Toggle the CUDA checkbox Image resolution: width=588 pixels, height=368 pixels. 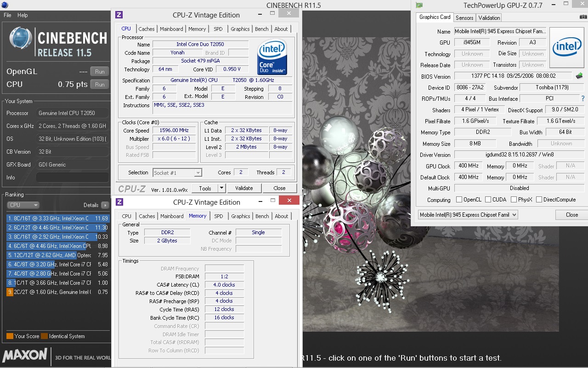[x=488, y=200]
